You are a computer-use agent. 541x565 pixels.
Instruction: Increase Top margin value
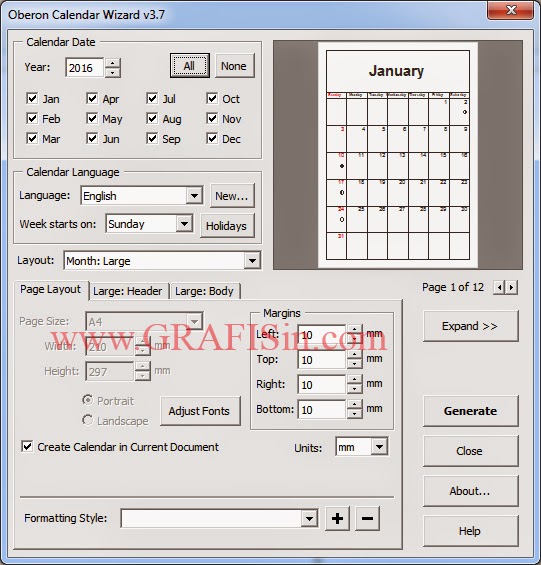pos(355,355)
